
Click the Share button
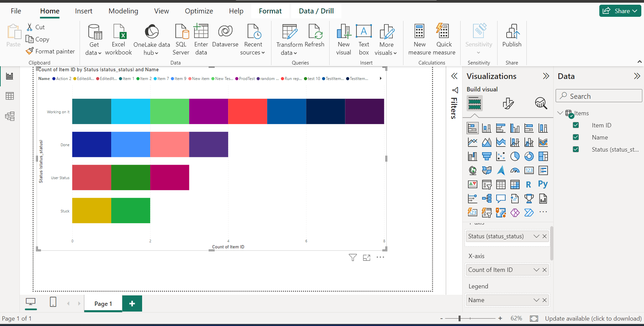coord(620,11)
